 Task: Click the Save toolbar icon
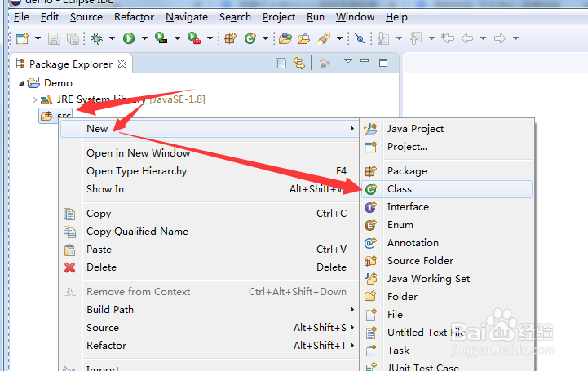click(55, 38)
